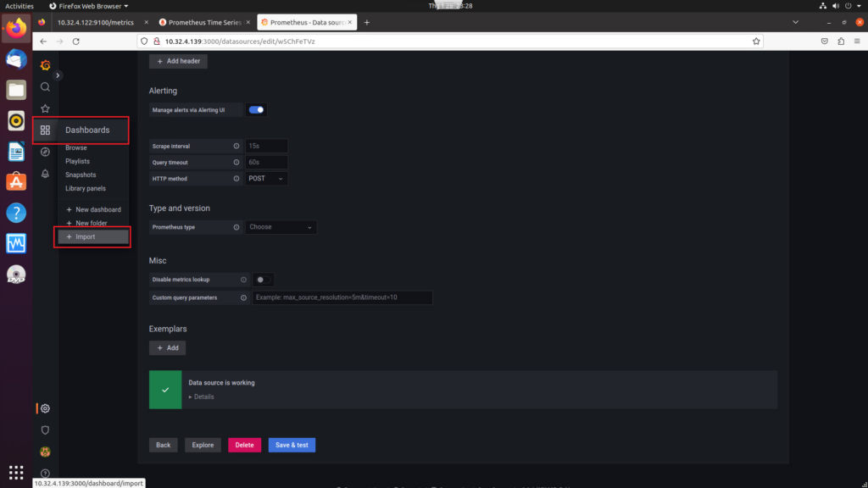
Task: Open Activities overview
Action: (x=19, y=6)
